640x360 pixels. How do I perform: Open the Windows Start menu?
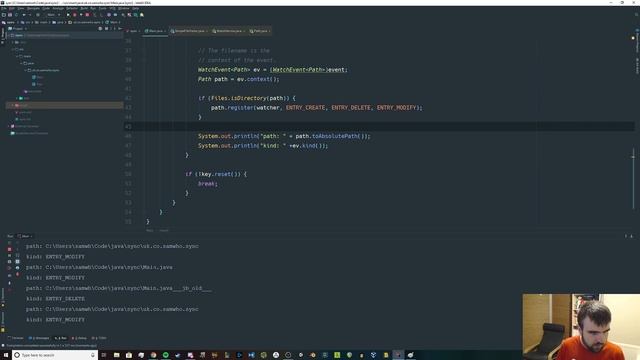click(6, 355)
